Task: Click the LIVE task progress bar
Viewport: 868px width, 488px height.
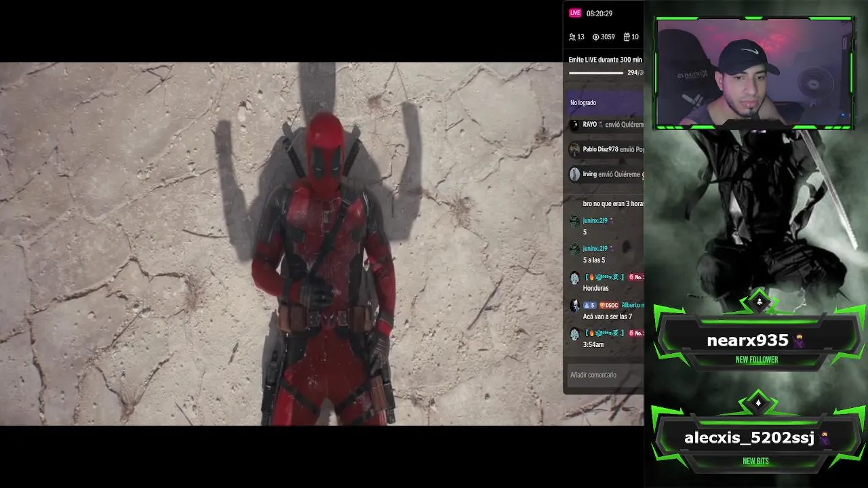Action: tap(596, 73)
